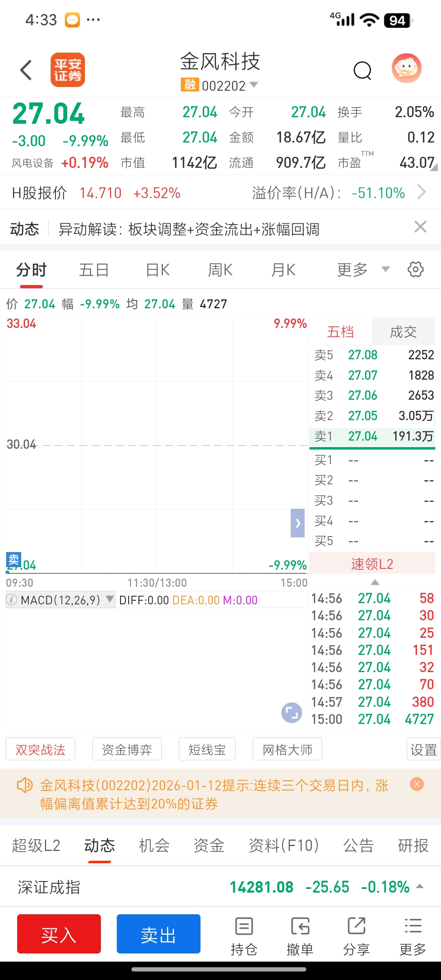Collapse the order panel with blue arrow
The image size is (441, 980).
coord(298,523)
